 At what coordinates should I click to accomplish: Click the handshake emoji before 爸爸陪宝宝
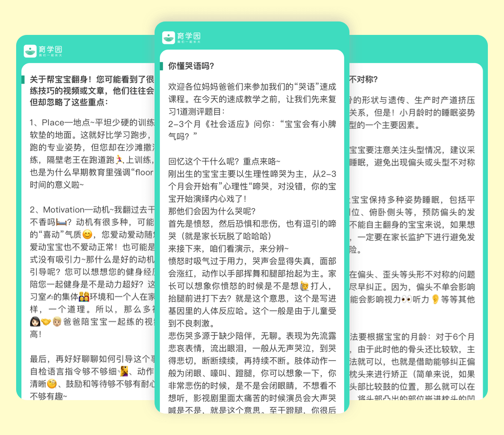[46, 321]
